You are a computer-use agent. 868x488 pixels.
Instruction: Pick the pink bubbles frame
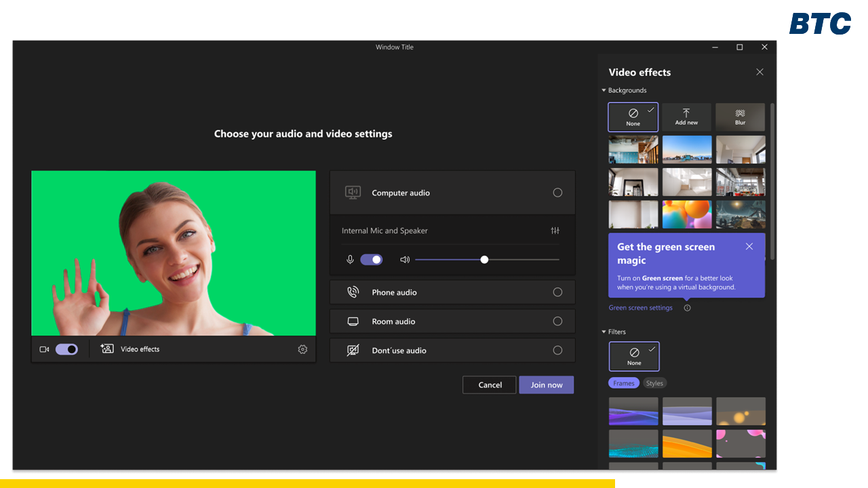[x=741, y=443]
